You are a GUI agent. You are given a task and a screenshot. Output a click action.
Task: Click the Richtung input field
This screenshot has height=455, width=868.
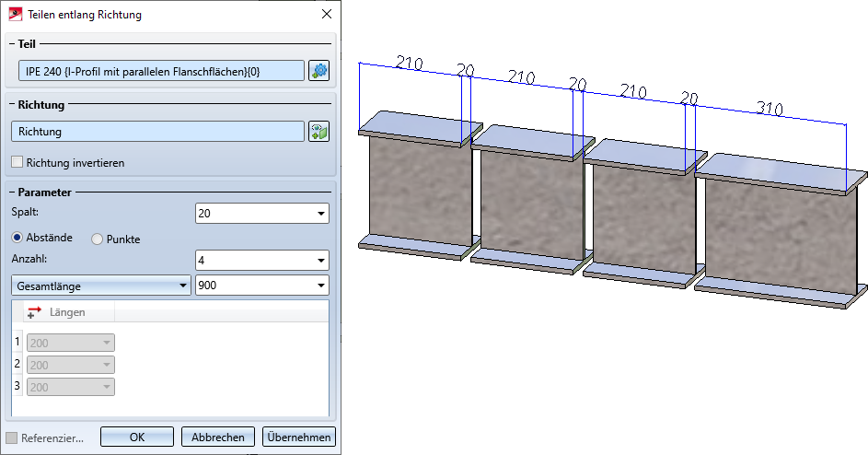click(x=157, y=132)
